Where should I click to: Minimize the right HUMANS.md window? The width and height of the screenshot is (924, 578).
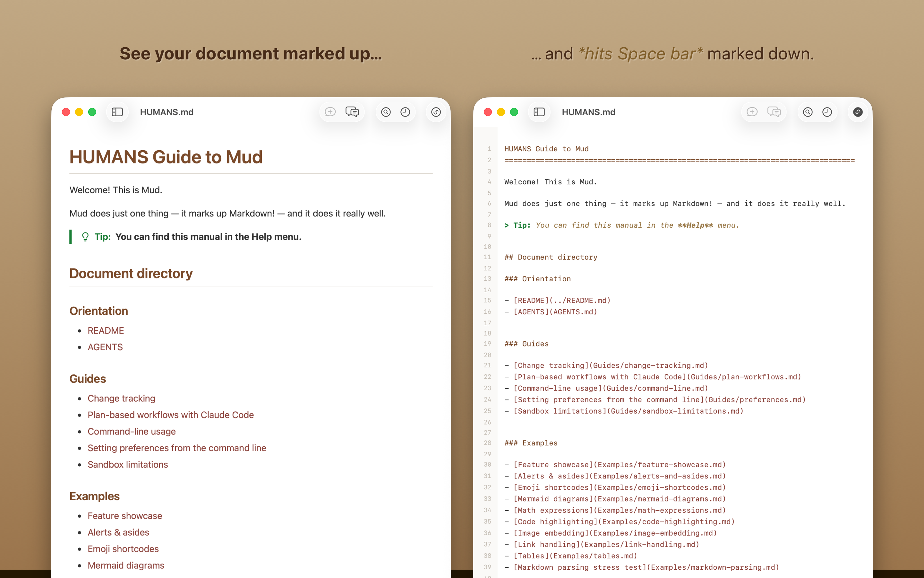pyautogui.click(x=501, y=112)
